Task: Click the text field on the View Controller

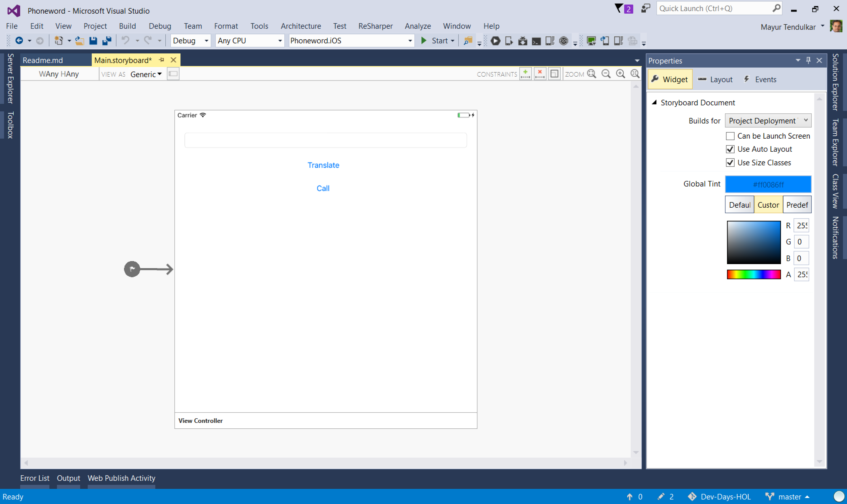Action: click(x=325, y=140)
